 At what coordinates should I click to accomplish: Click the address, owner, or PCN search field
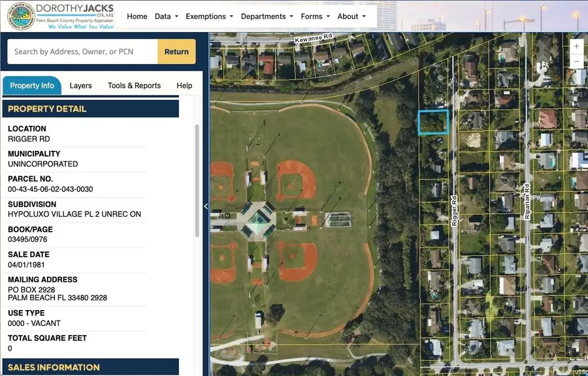[x=82, y=52]
